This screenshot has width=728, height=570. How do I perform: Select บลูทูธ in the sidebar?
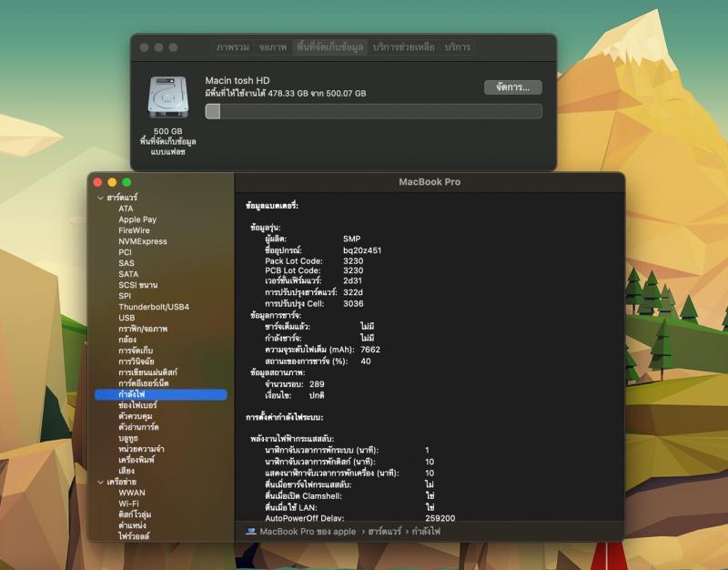coord(128,438)
